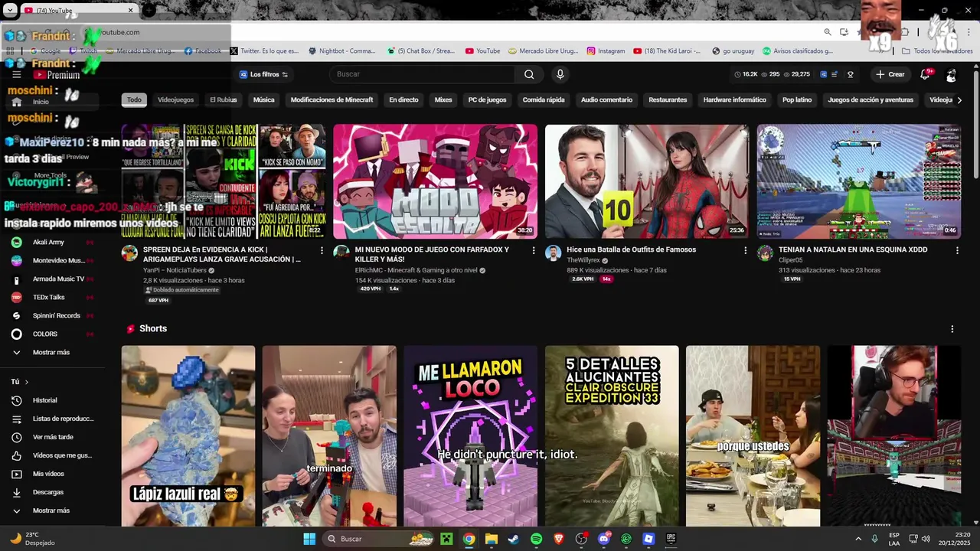Click TheWillyrex channel avatar
980x551 pixels.
[553, 253]
